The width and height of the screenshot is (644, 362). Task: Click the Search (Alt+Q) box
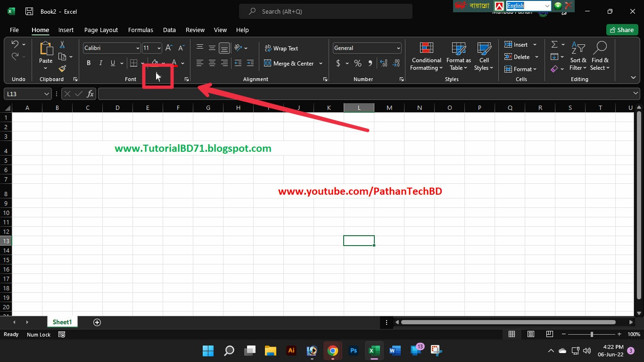click(x=326, y=11)
